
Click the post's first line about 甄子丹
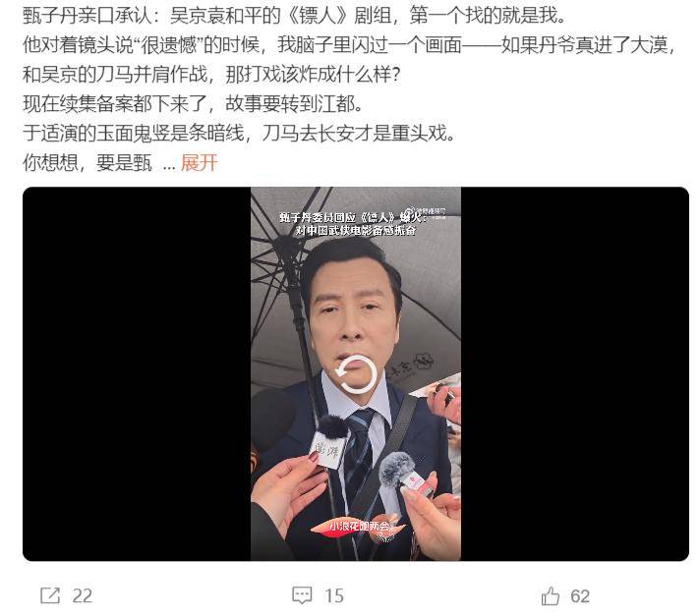(294, 16)
